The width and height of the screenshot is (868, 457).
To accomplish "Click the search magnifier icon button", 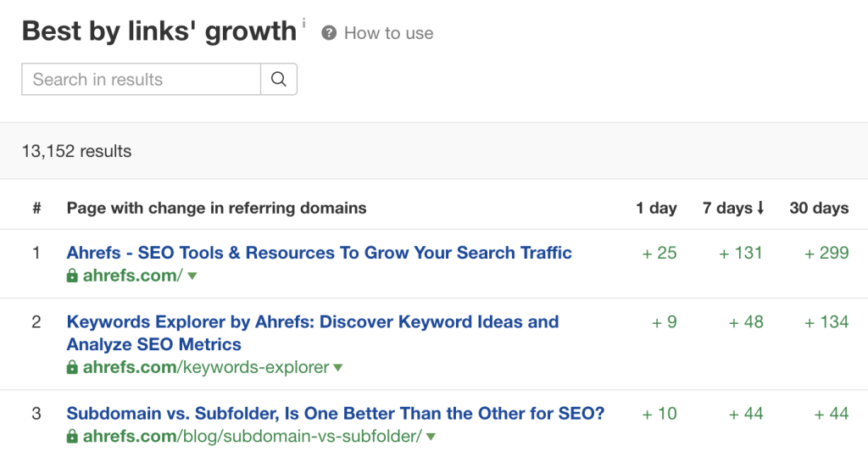I will tap(279, 80).
